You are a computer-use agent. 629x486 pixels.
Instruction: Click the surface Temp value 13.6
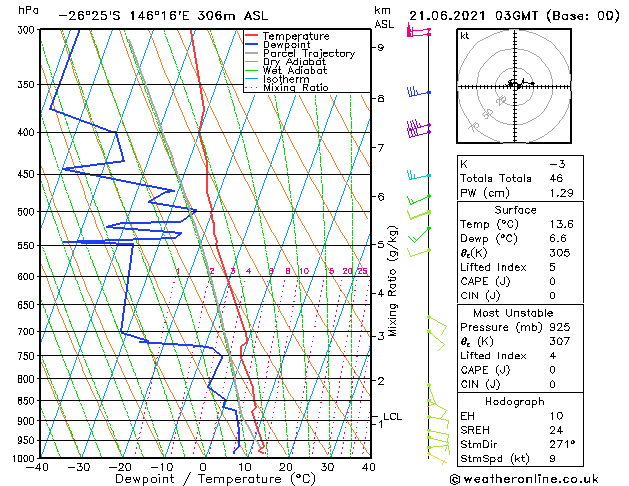pos(561,224)
